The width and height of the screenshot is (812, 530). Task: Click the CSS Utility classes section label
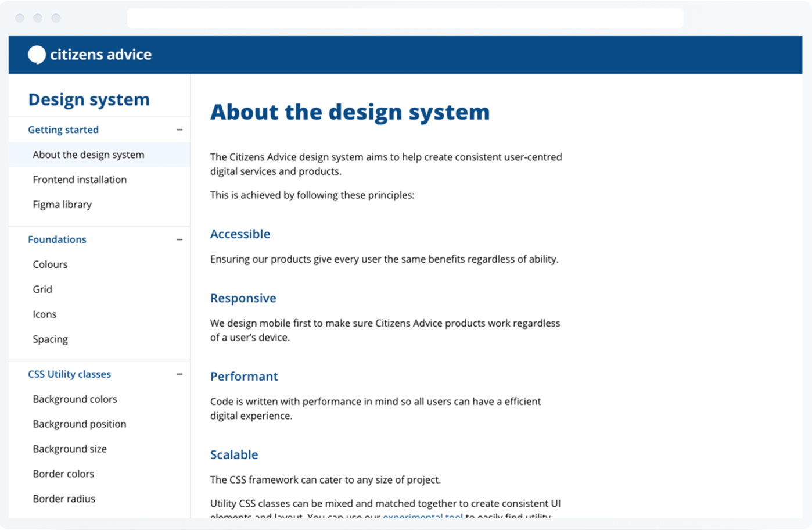[69, 374]
